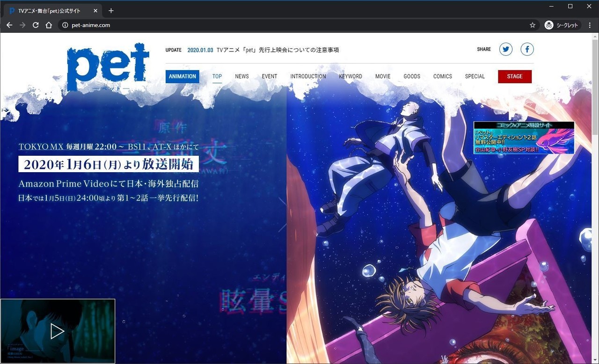Go back to the previous page
The height and width of the screenshot is (364, 599).
(x=9, y=25)
